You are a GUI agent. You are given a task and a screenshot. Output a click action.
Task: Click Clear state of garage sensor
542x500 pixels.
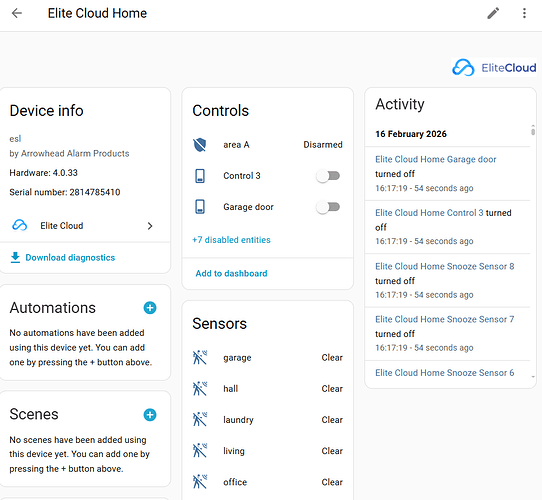332,358
